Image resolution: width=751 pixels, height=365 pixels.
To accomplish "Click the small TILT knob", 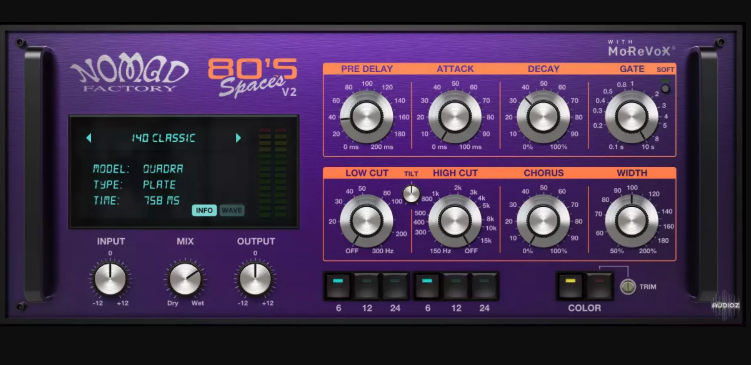I will pos(411,194).
